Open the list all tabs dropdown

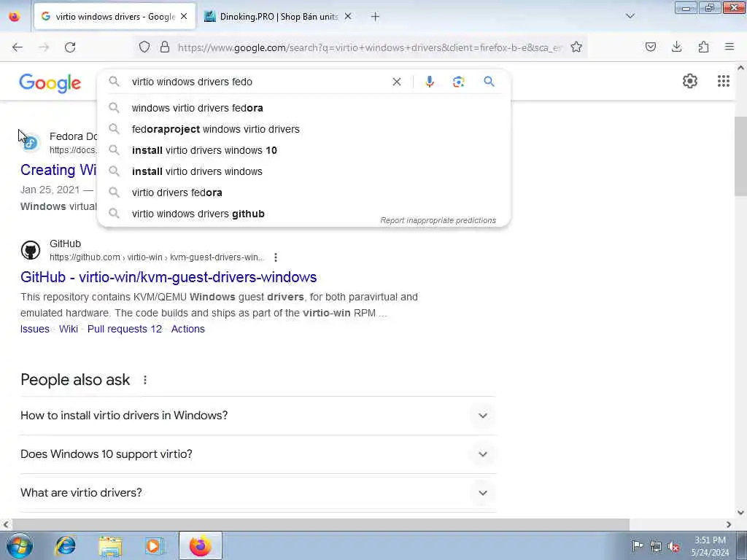pos(630,16)
